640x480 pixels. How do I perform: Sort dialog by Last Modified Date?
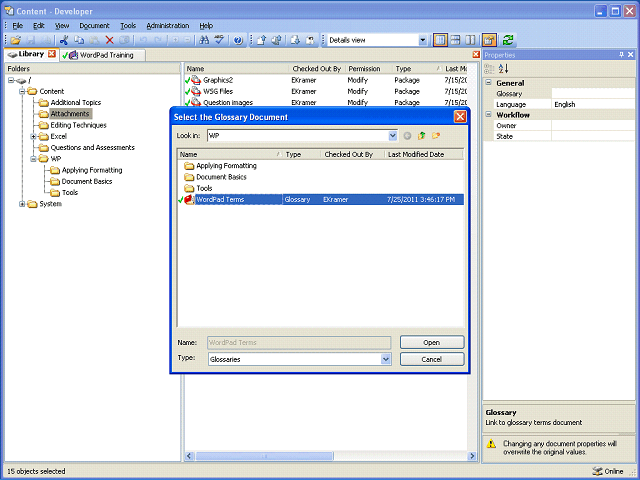point(424,154)
